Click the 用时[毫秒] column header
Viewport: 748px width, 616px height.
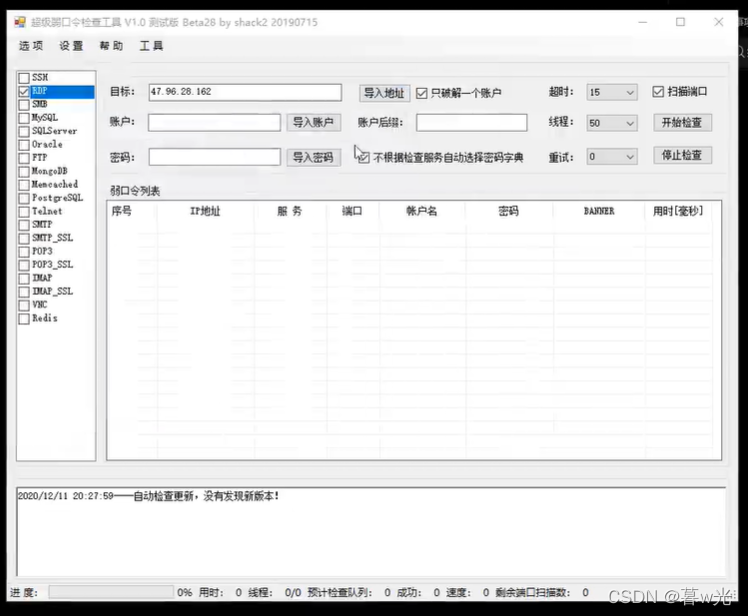678,211
